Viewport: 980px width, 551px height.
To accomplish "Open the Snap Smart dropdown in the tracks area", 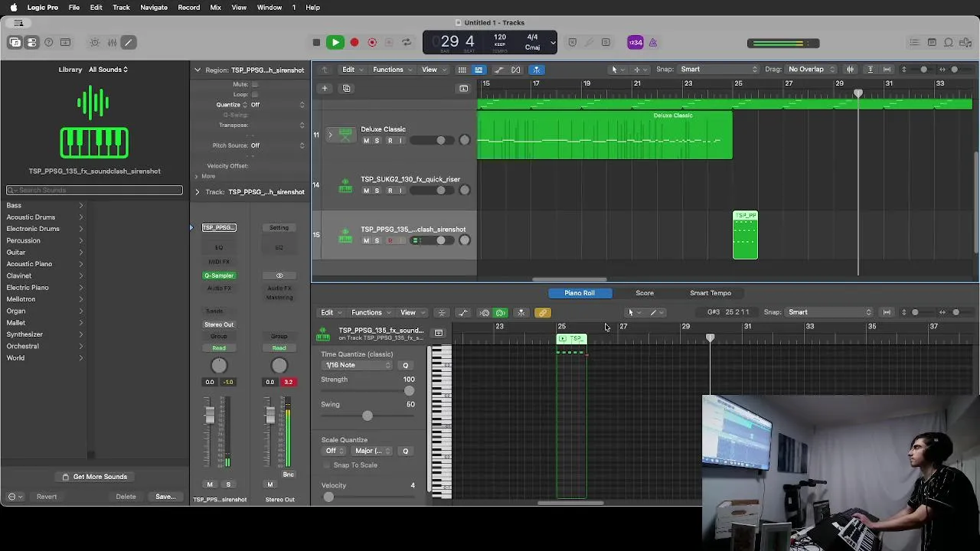I will 718,70.
